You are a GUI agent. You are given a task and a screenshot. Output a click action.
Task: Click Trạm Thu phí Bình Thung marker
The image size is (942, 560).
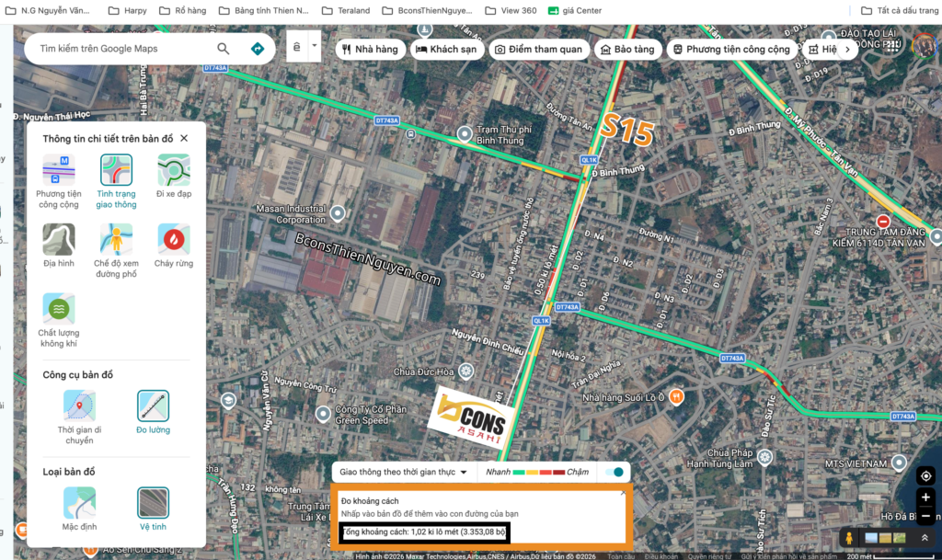point(465,134)
